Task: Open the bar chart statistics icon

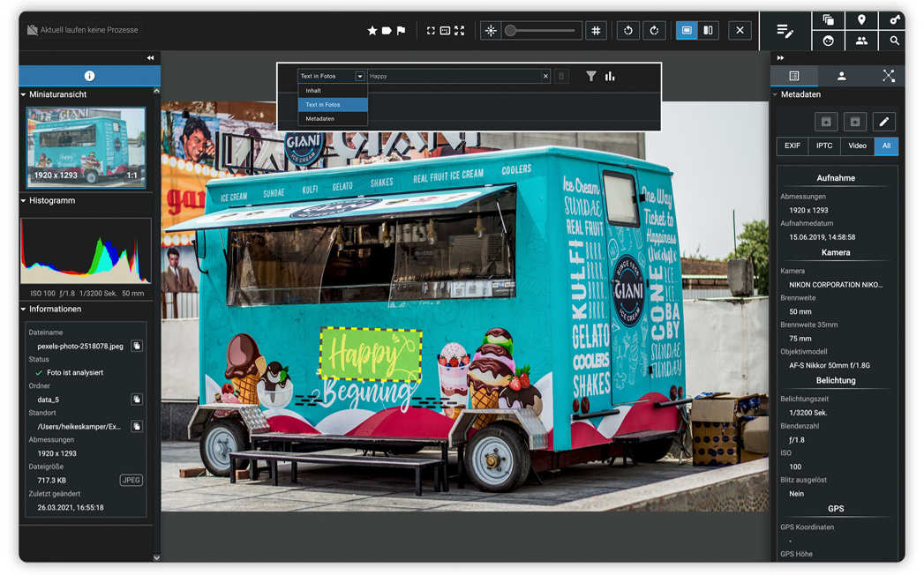Action: click(x=610, y=76)
